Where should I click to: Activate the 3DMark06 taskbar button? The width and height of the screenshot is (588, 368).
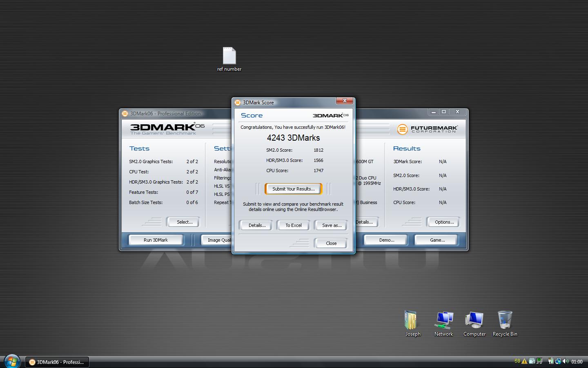coord(57,362)
